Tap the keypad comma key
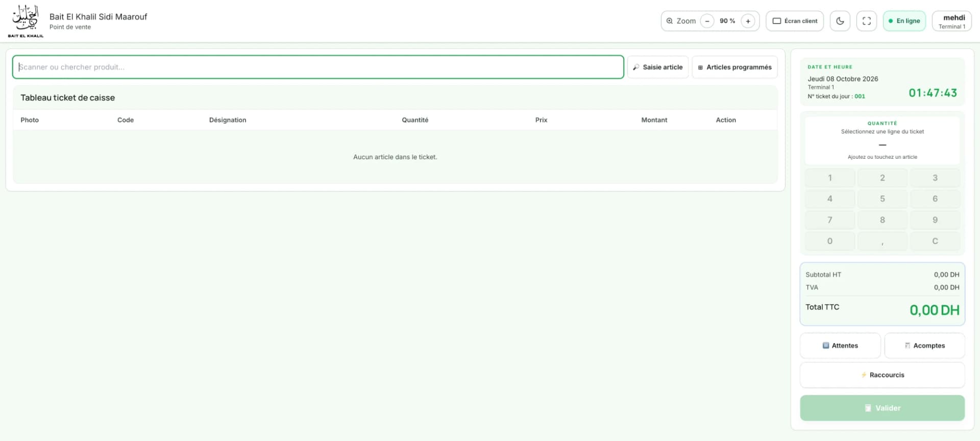Image resolution: width=980 pixels, height=441 pixels. 883,241
